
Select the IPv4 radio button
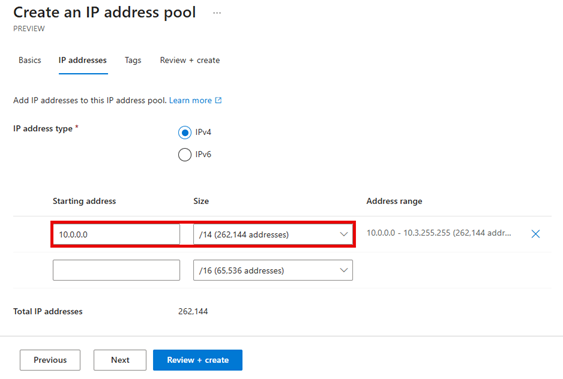[185, 132]
